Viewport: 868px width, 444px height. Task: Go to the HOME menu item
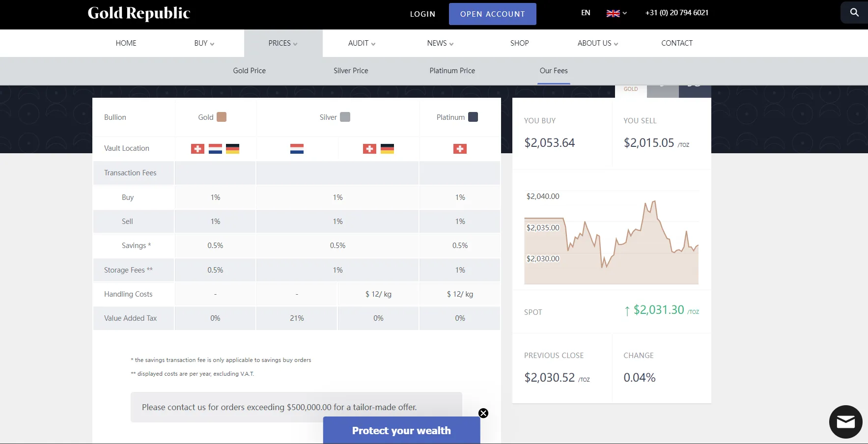[126, 43]
